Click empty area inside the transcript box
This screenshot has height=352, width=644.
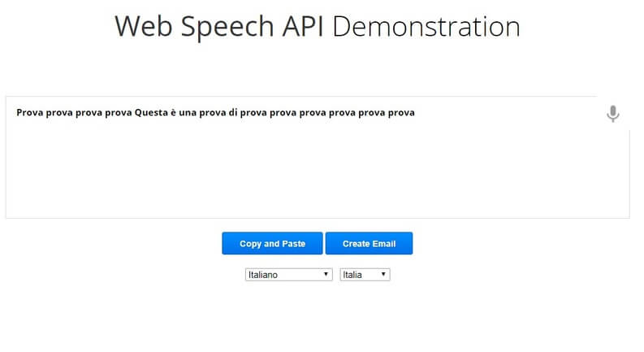317,172
